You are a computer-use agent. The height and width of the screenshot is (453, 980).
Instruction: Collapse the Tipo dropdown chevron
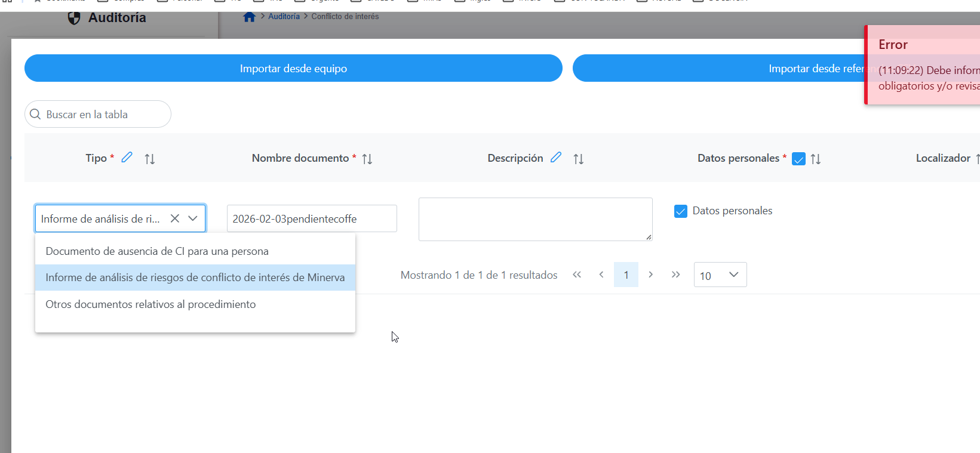click(x=193, y=218)
